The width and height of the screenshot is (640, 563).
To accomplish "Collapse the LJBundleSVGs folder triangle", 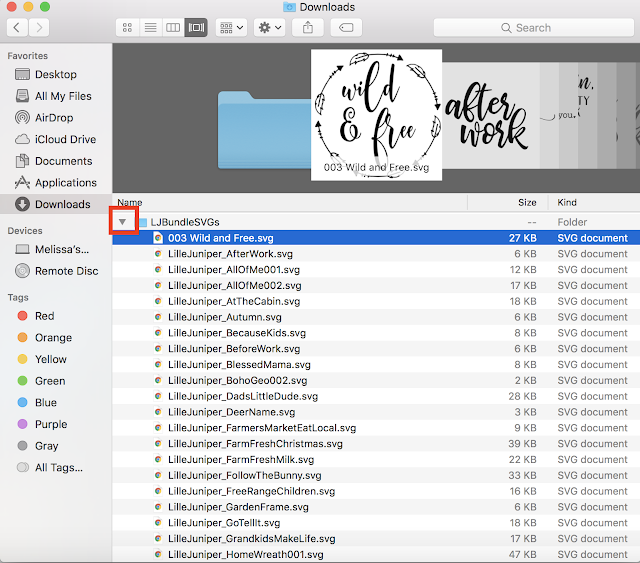I will pos(122,222).
